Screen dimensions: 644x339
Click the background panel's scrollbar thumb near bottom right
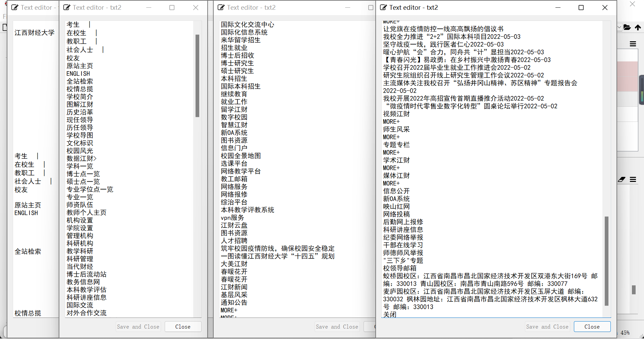[634, 290]
